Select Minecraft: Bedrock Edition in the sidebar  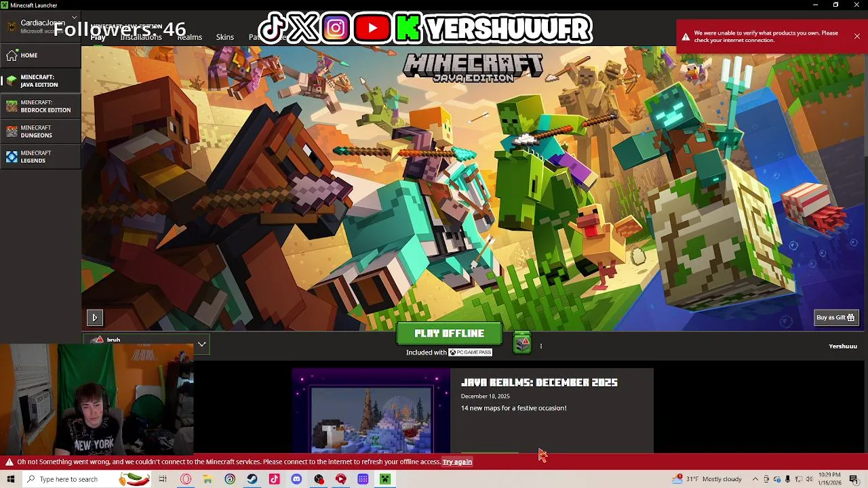[x=41, y=106]
